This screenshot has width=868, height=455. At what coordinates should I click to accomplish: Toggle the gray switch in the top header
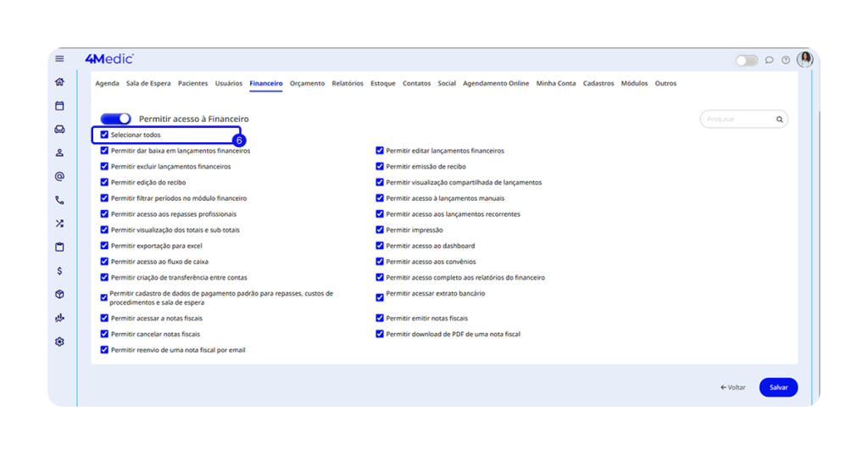(747, 60)
